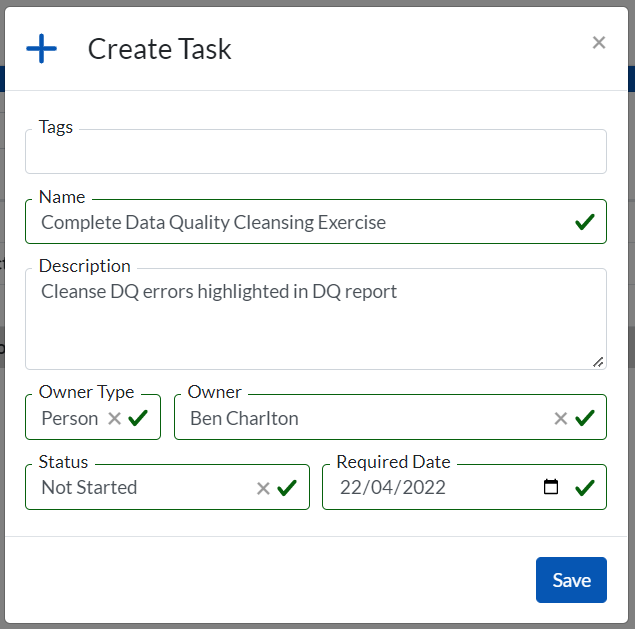Expand the Status dropdown
Image resolution: width=635 pixels, height=629 pixels.
[x=140, y=488]
